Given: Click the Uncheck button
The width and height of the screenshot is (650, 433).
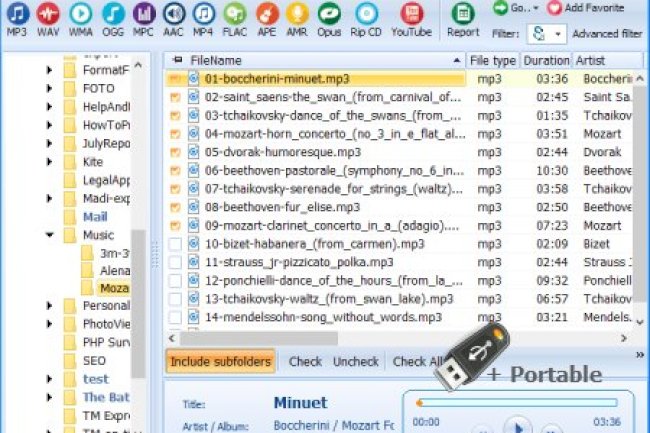Looking at the screenshot, I should click(356, 361).
